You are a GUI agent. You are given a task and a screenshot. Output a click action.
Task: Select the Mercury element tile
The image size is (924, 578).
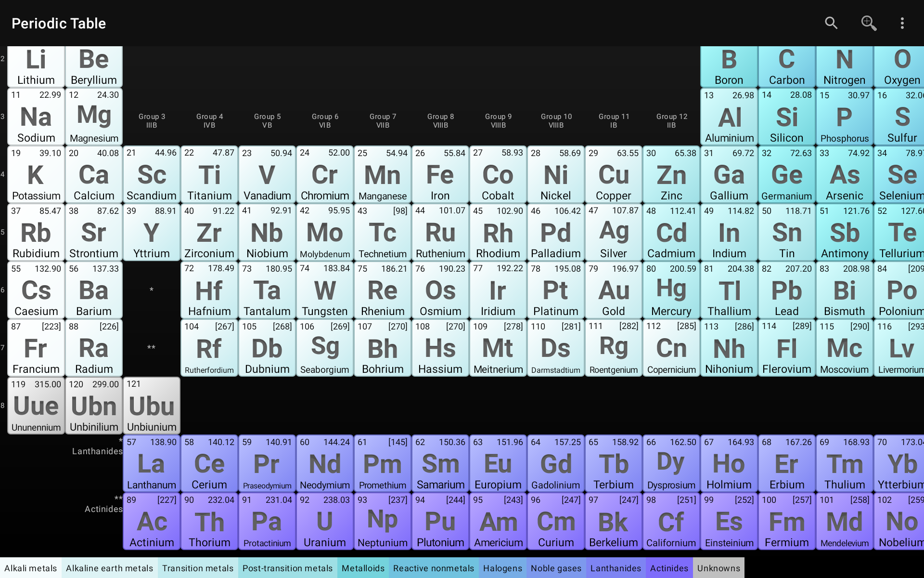tap(671, 290)
